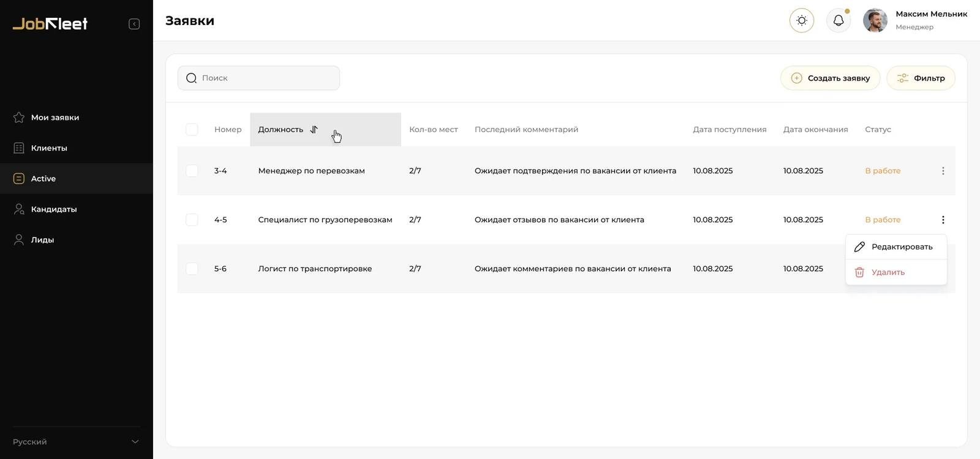
Task: Open Клиенты in sidebar
Action: coord(76,148)
